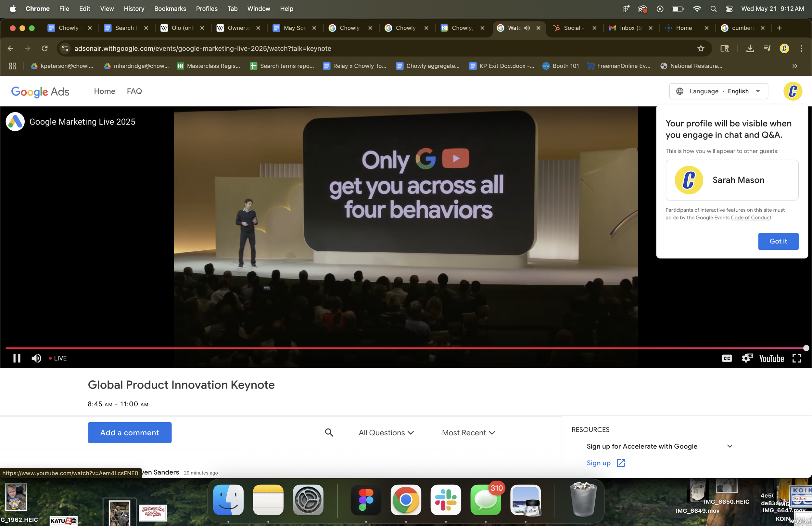The height and width of the screenshot is (526, 812).
Task: Pause the live keynote video
Action: 16,358
